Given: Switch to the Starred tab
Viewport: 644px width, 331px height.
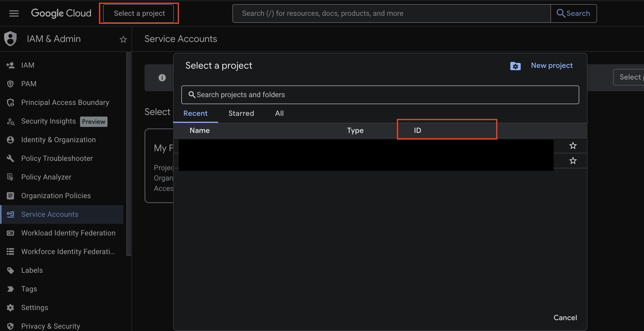Looking at the screenshot, I should pos(241,113).
